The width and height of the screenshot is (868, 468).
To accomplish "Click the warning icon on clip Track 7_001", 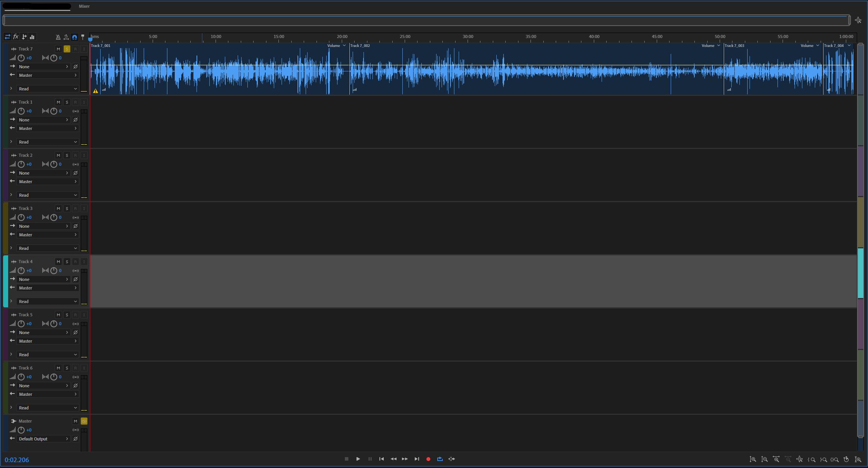I will pos(96,91).
